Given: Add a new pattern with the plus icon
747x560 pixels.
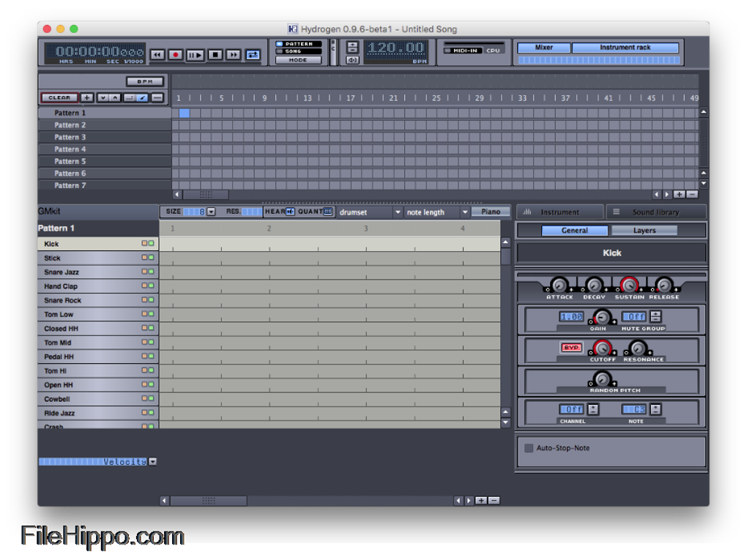Looking at the screenshot, I should [86, 97].
